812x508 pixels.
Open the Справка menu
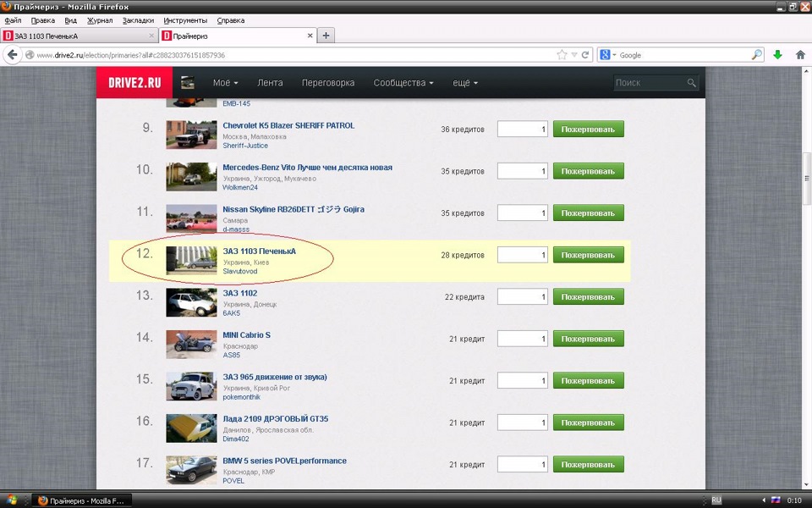tap(230, 20)
